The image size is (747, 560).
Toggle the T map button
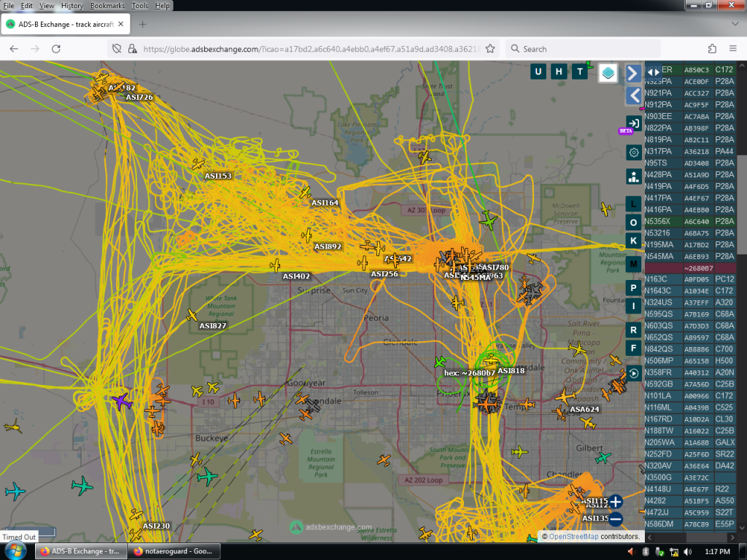(580, 71)
